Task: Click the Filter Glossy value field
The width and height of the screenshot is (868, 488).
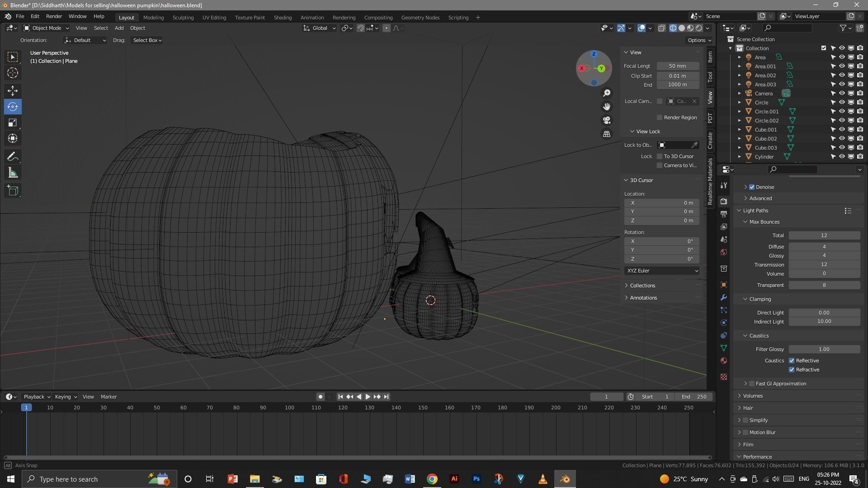Action: 824,349
